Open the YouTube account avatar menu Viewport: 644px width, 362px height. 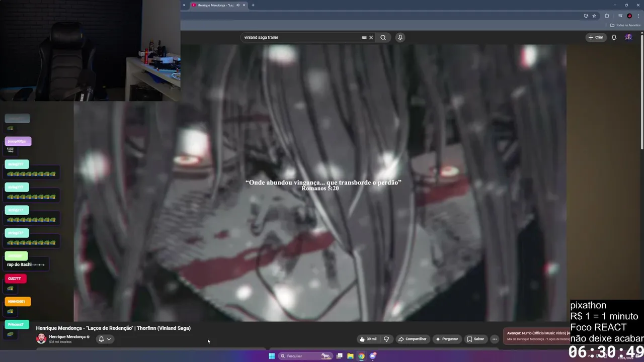click(628, 37)
